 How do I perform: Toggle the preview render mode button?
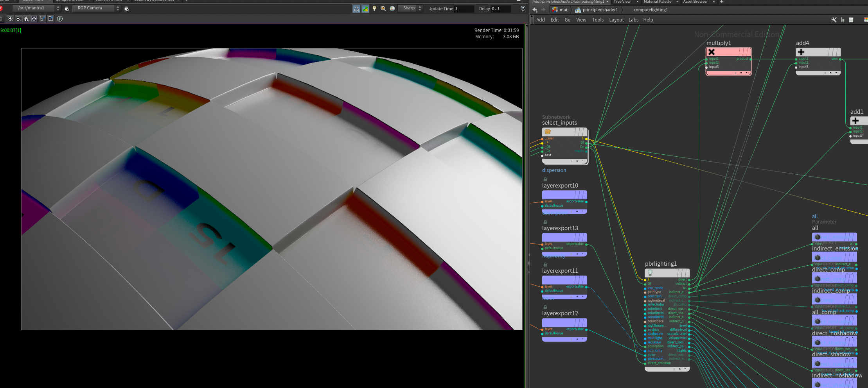point(365,9)
